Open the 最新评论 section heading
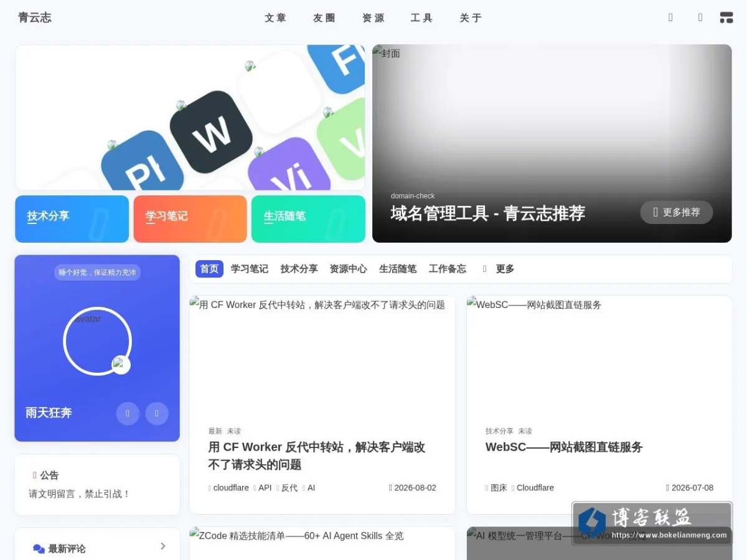 [67, 549]
